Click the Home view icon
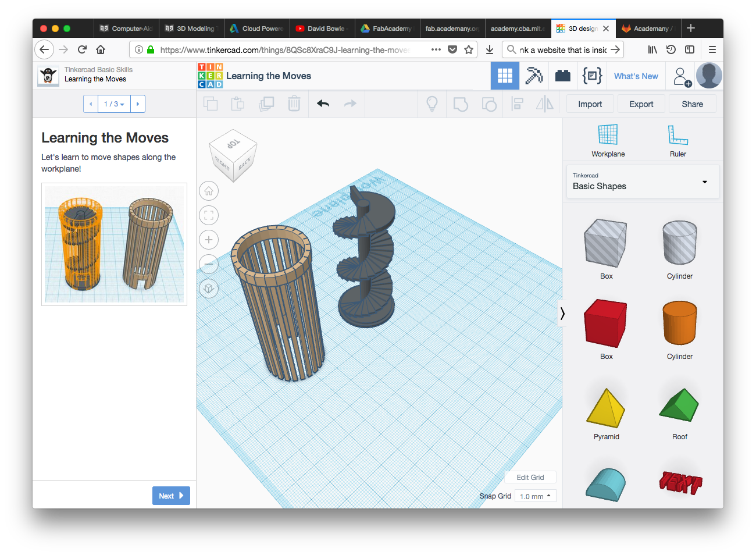Image resolution: width=756 pixels, height=555 pixels. [x=209, y=191]
